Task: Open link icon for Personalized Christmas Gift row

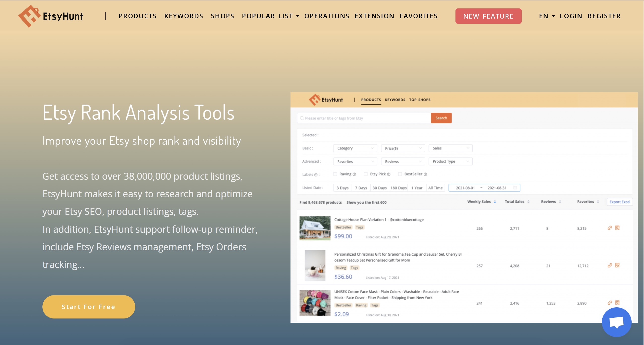Action: pos(610,265)
